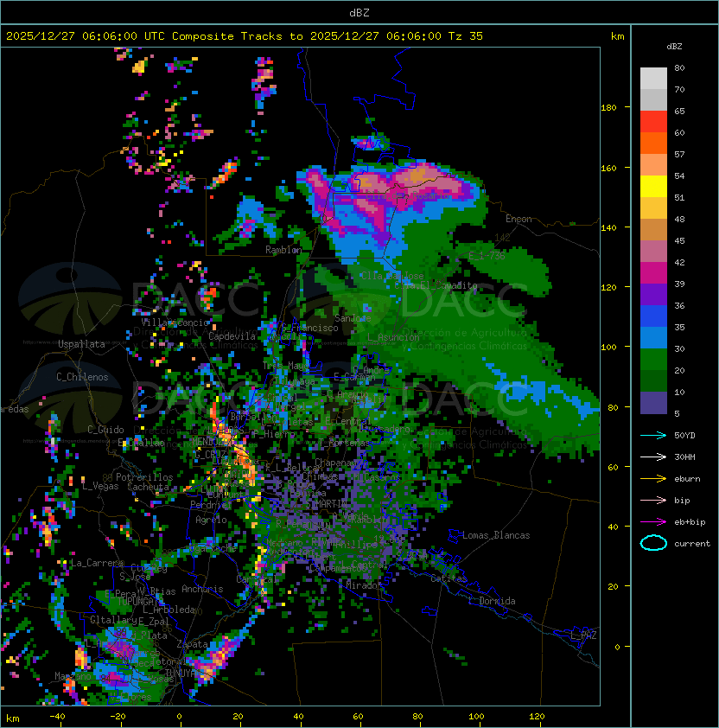
Task: Click the 'Potrerillos' place label
Action: (x=144, y=477)
